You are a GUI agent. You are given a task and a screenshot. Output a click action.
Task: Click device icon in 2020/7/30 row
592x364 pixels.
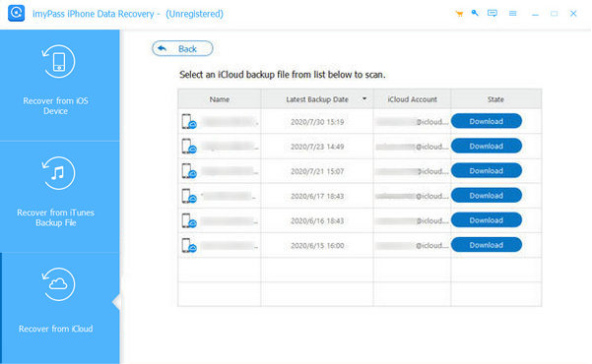click(189, 121)
